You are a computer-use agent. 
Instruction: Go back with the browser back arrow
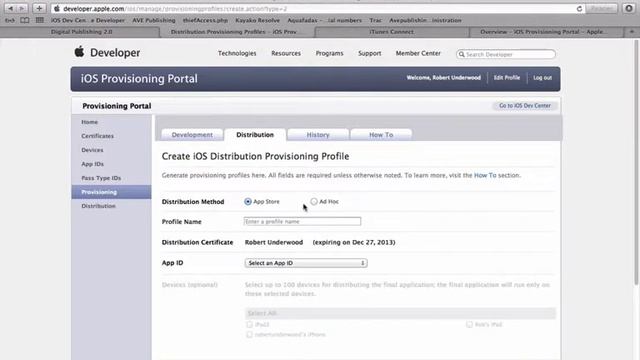[x=11, y=8]
